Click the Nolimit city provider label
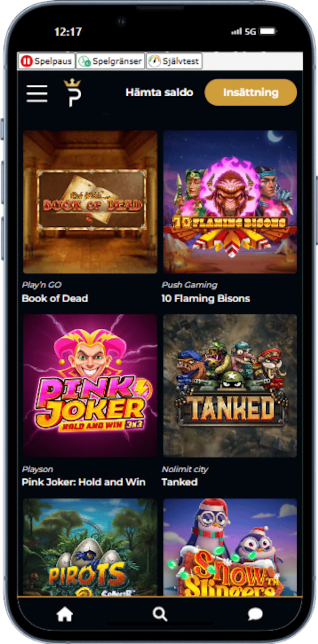This screenshot has height=644, width=318. coord(185,469)
